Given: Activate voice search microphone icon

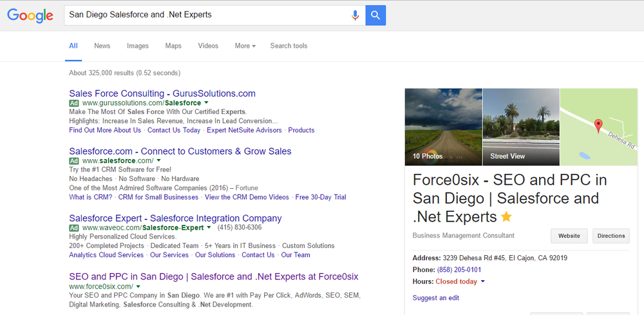Looking at the screenshot, I should pos(355,15).
